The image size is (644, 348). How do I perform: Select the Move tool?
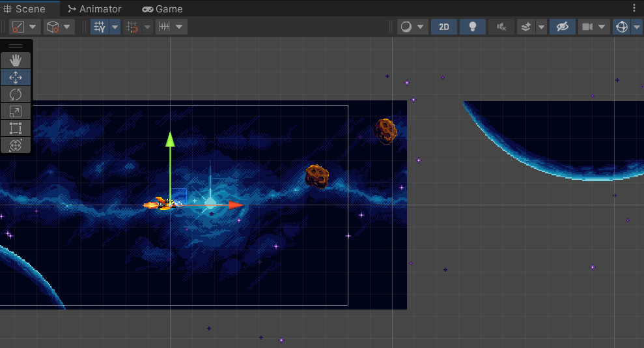pos(16,78)
